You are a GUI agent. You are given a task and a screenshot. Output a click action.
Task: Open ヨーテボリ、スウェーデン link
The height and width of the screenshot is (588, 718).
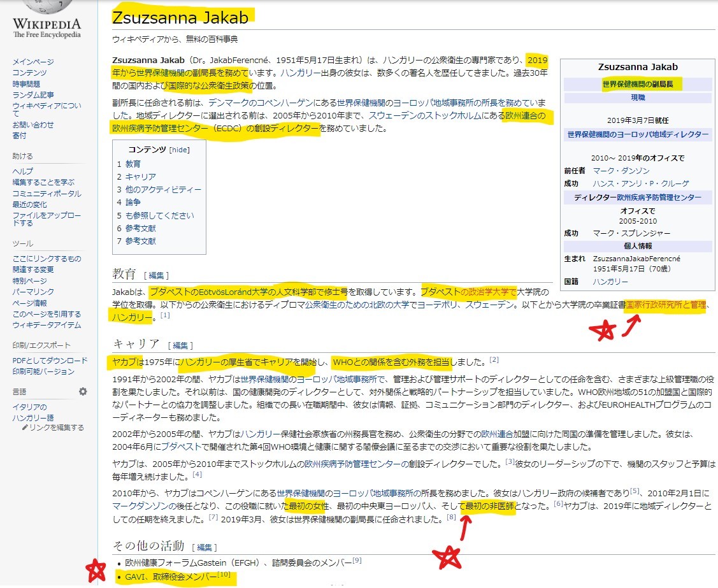[466, 305]
